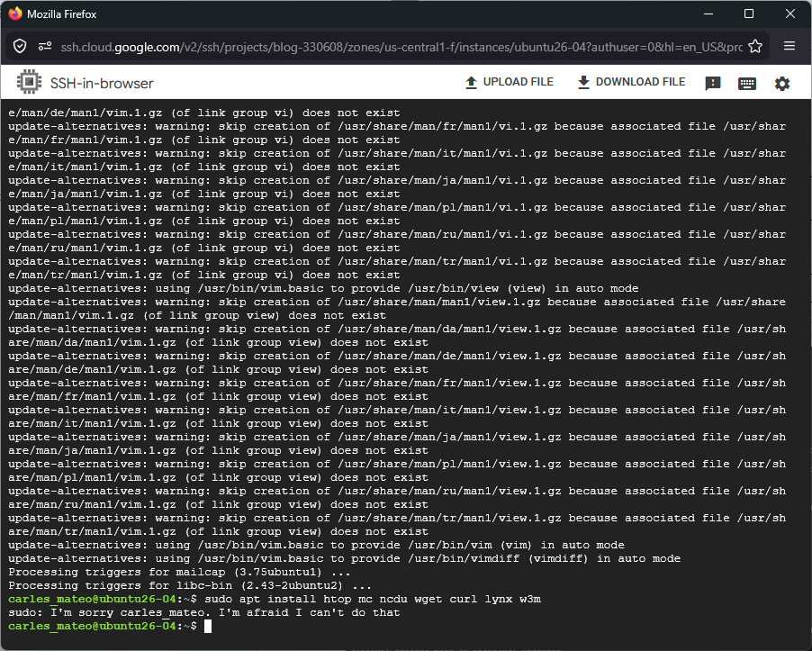The image size is (812, 651).
Task: Open the send feedback icon
Action: 713,84
